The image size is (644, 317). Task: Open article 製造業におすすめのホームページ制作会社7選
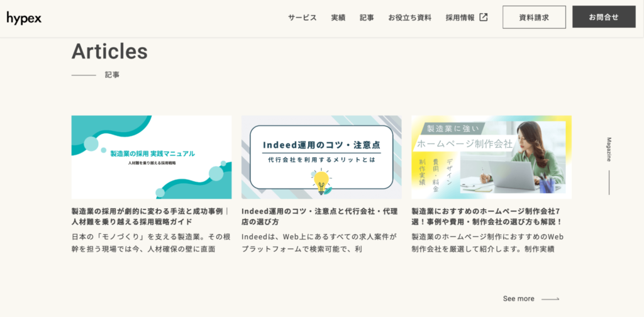pos(487,216)
